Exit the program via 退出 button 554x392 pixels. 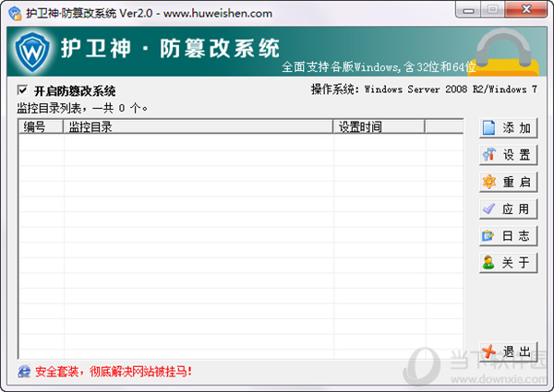click(508, 351)
